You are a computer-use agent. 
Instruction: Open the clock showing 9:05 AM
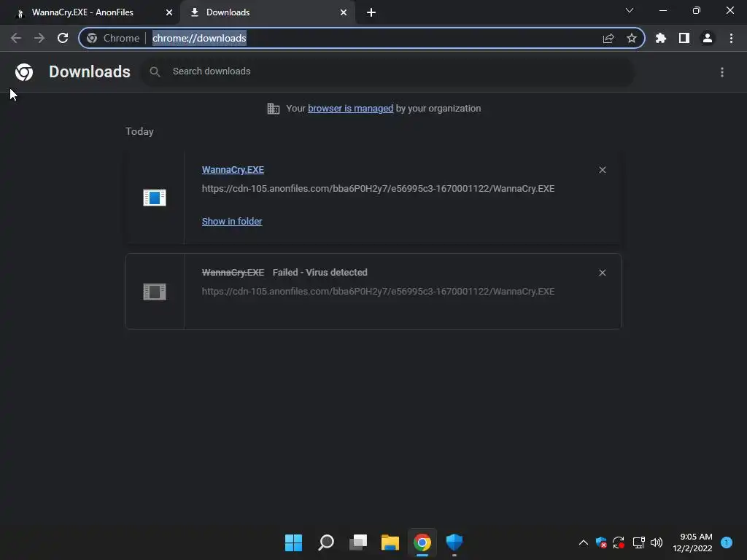[x=692, y=542]
